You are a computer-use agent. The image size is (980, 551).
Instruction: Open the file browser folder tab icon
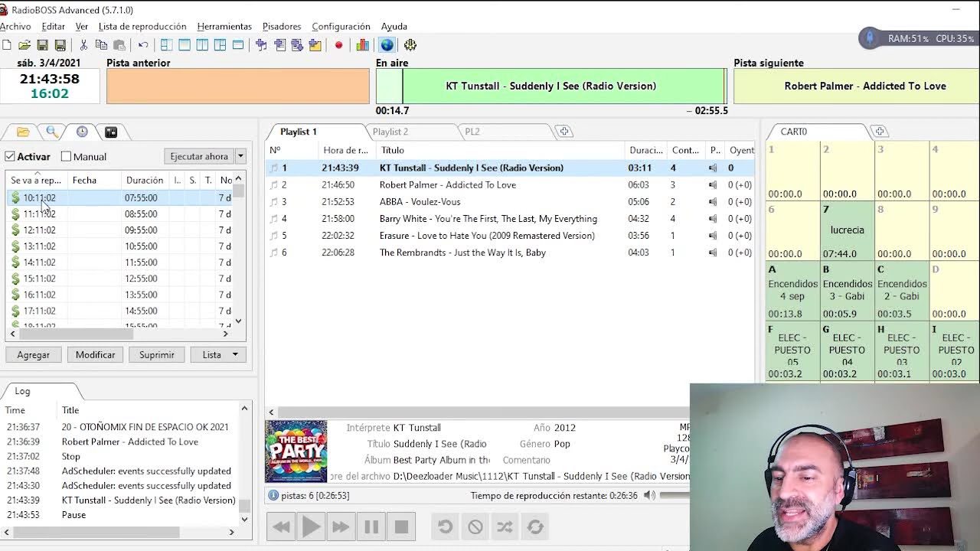pyautogui.click(x=23, y=132)
